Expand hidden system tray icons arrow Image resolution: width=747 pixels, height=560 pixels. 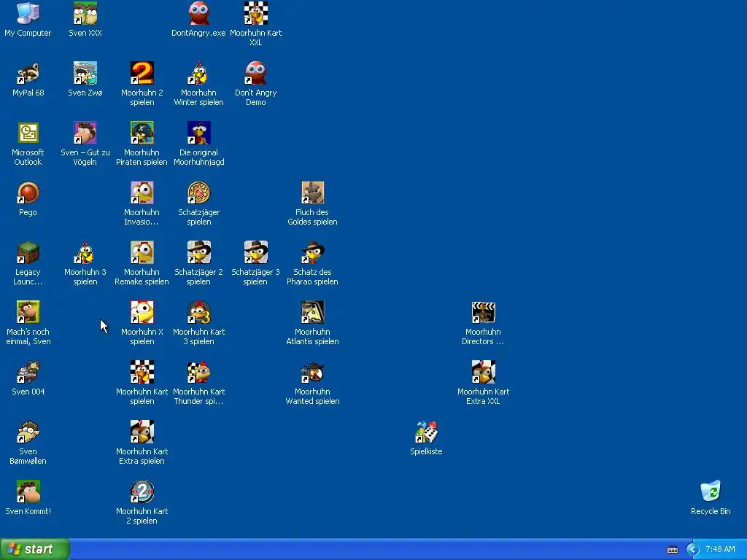click(x=692, y=550)
